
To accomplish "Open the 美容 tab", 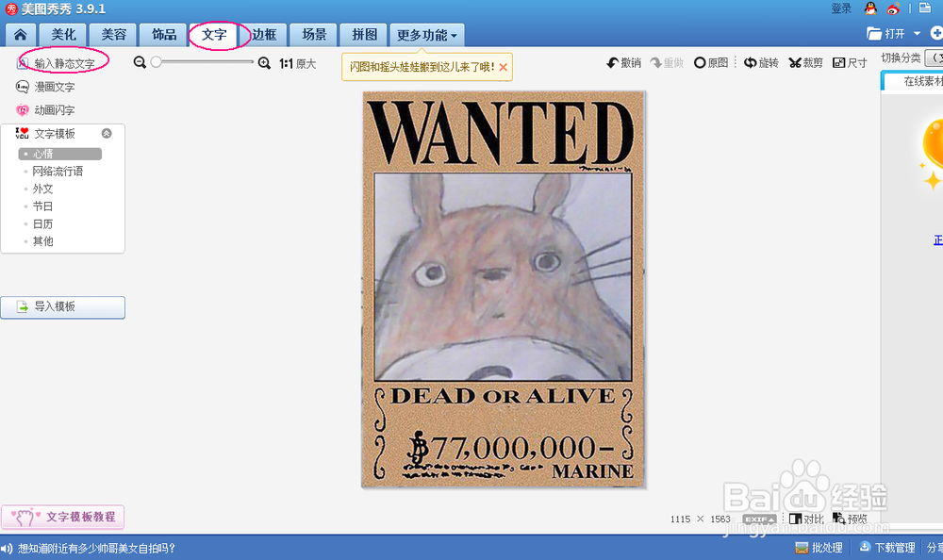I will coord(114,35).
